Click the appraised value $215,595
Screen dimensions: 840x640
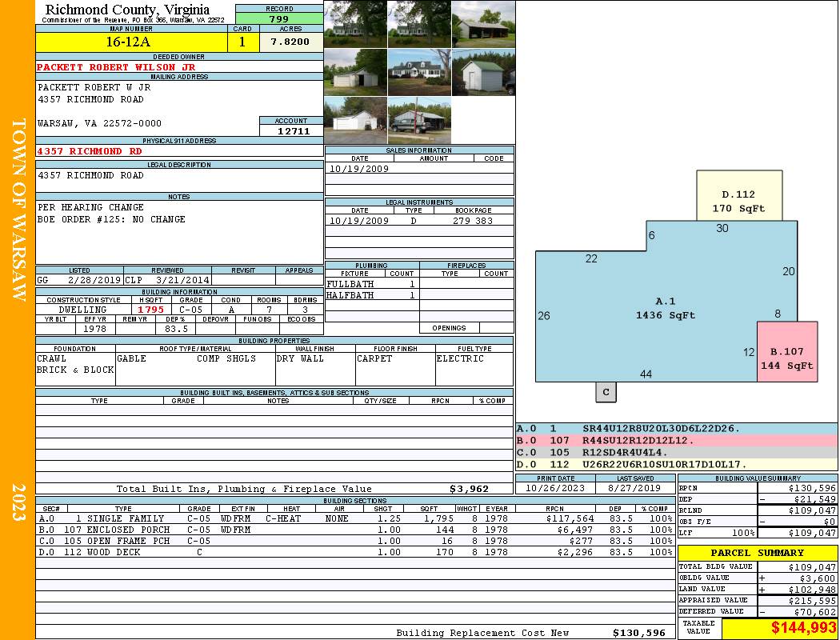tap(812, 600)
